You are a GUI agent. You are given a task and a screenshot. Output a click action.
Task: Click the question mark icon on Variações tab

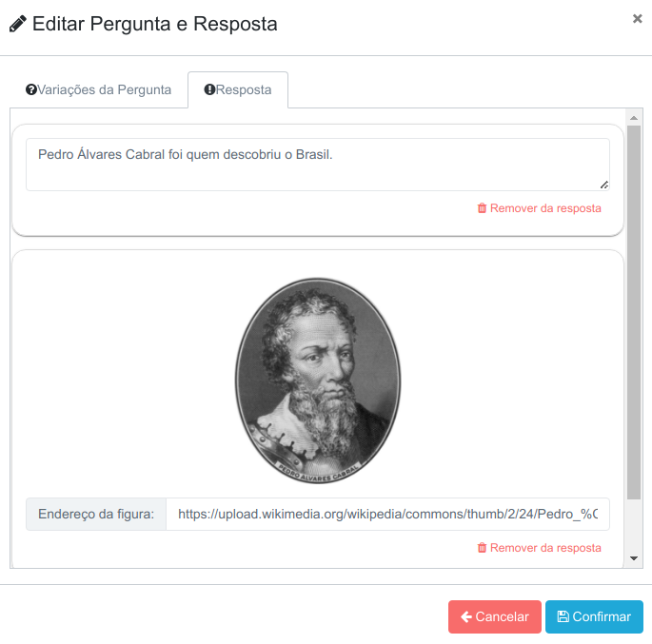(x=31, y=89)
